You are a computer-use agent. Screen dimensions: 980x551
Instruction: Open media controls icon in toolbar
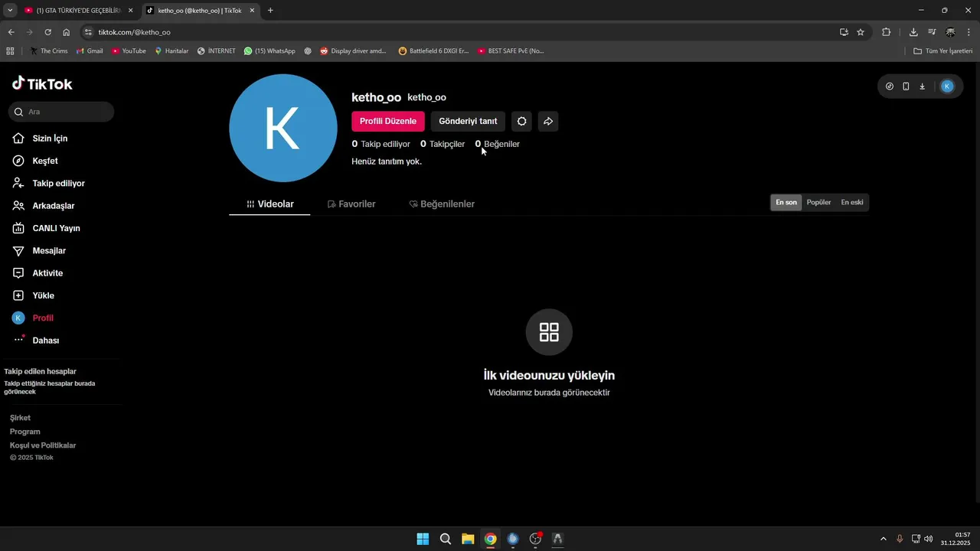coord(932,32)
